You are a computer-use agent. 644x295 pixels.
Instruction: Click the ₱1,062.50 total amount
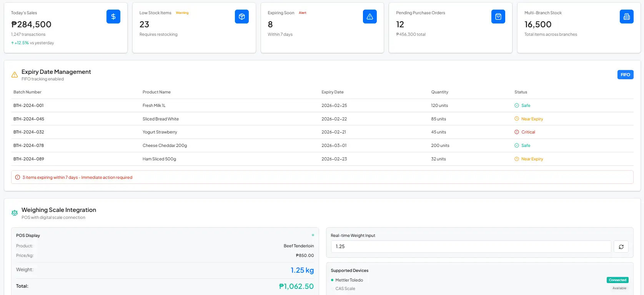(296, 286)
